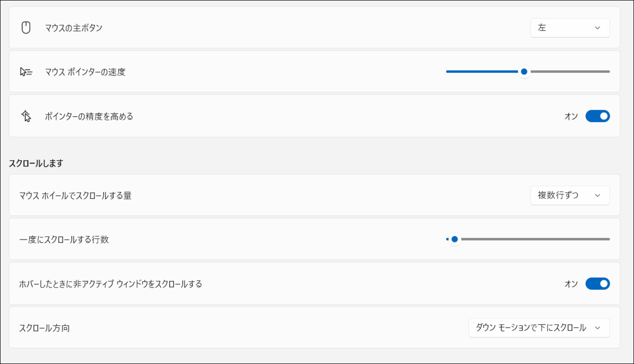The width and height of the screenshot is (634, 364).
Task: Click the ポインターの精度を高める pointer icon
Action: 26,116
